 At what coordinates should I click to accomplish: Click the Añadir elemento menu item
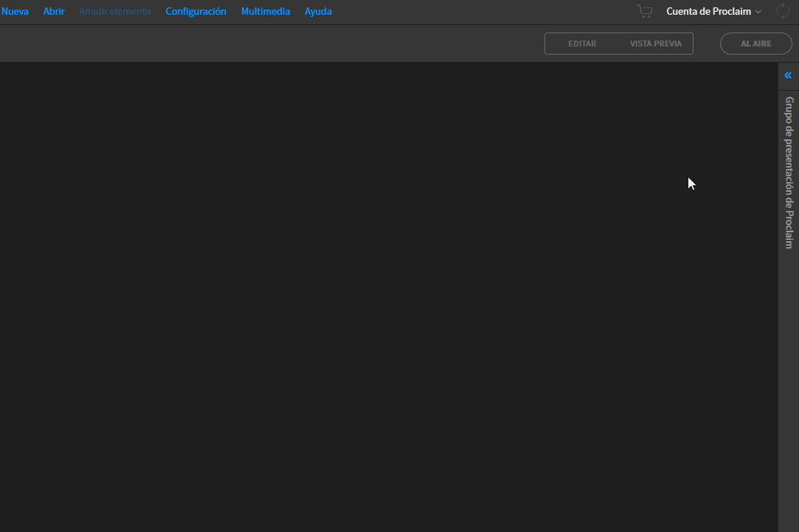[115, 11]
